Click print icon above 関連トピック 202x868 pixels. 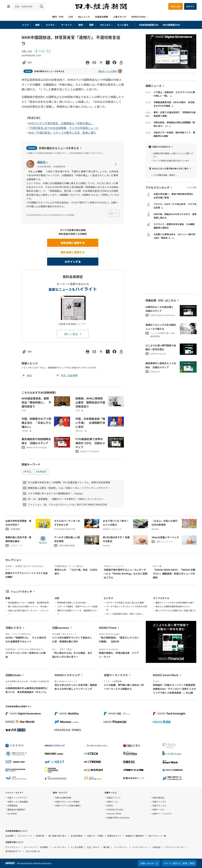point(88,351)
